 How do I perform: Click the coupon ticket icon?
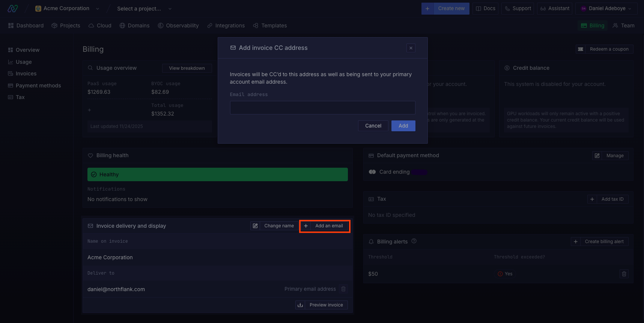[x=581, y=49]
